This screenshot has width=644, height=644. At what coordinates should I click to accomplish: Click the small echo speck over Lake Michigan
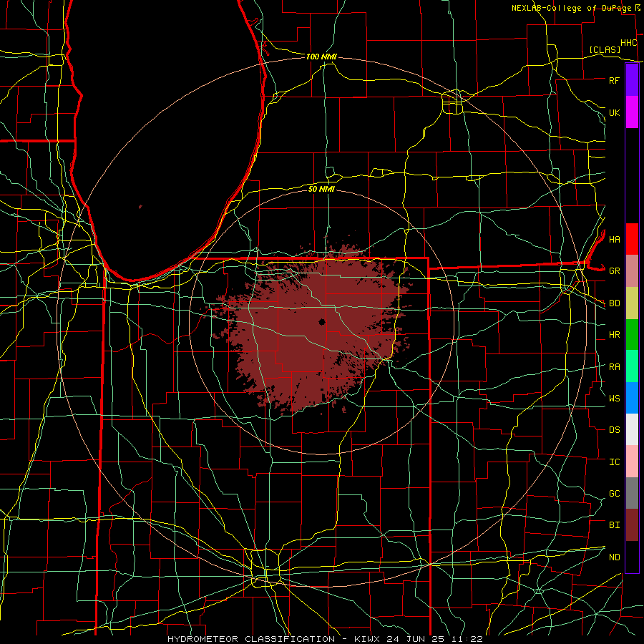click(x=140, y=207)
